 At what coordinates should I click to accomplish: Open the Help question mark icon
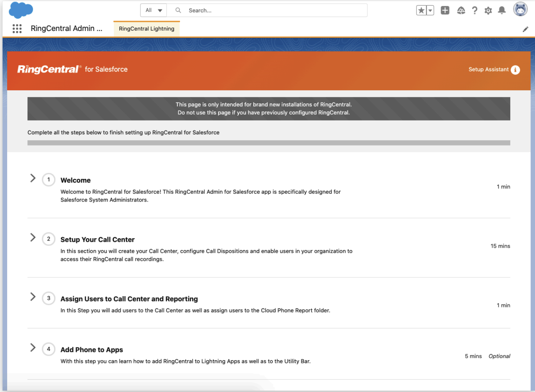click(x=474, y=10)
